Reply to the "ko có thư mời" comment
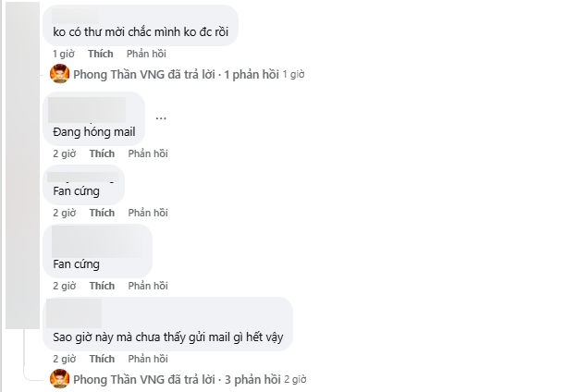 tap(146, 54)
